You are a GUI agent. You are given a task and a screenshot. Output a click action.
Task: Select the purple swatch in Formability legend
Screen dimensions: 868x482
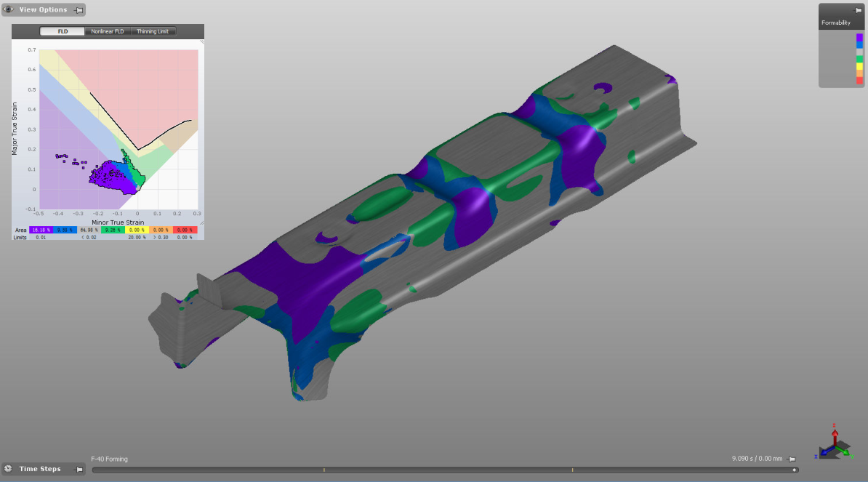pos(859,37)
